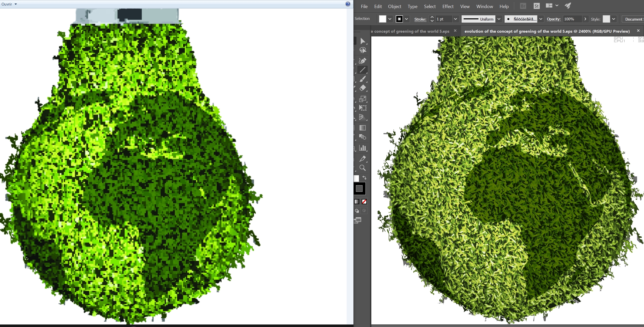Open graphic Style dropdown
The height and width of the screenshot is (327, 644).
click(614, 19)
